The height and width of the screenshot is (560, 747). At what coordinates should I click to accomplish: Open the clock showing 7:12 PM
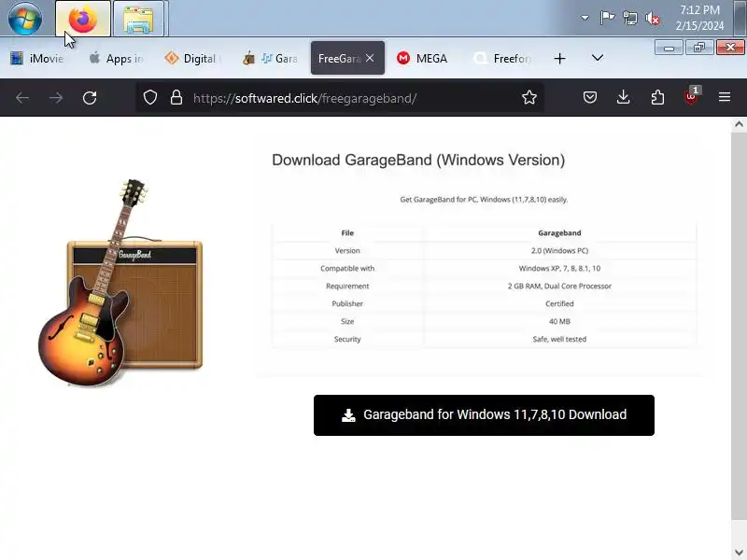[699, 18]
